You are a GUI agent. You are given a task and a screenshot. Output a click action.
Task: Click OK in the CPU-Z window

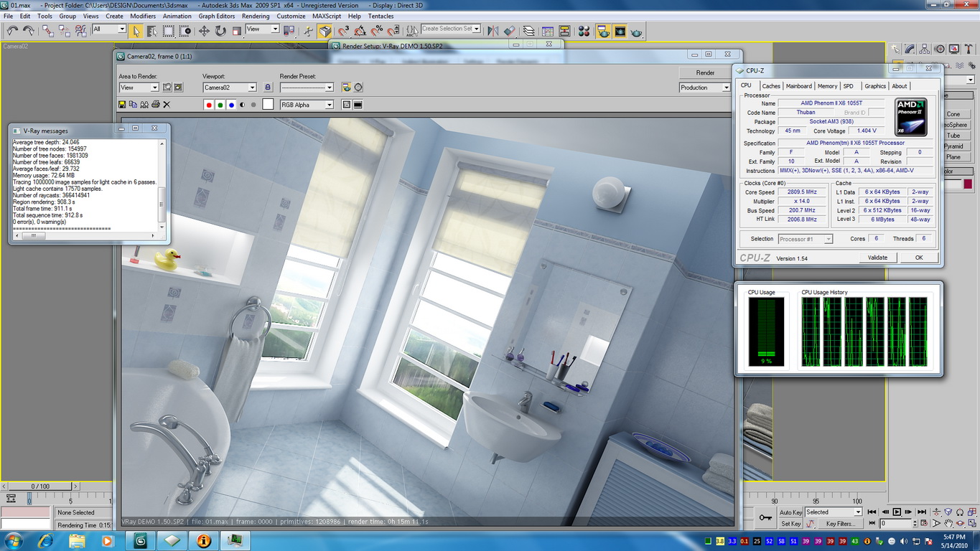coord(918,258)
